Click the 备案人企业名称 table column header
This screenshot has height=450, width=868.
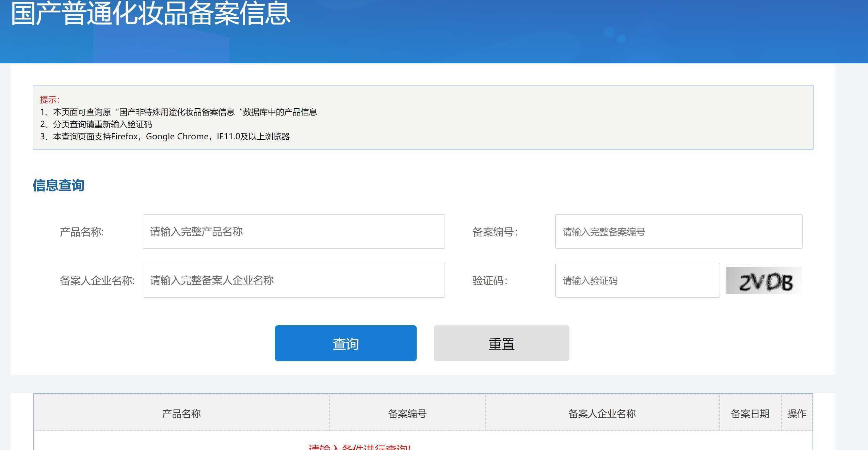point(602,413)
